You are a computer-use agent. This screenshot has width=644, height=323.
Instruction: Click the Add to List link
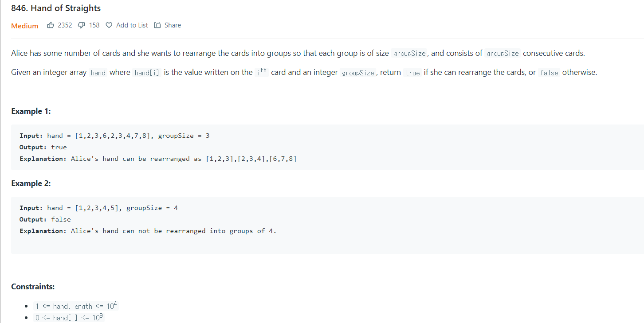pos(132,25)
